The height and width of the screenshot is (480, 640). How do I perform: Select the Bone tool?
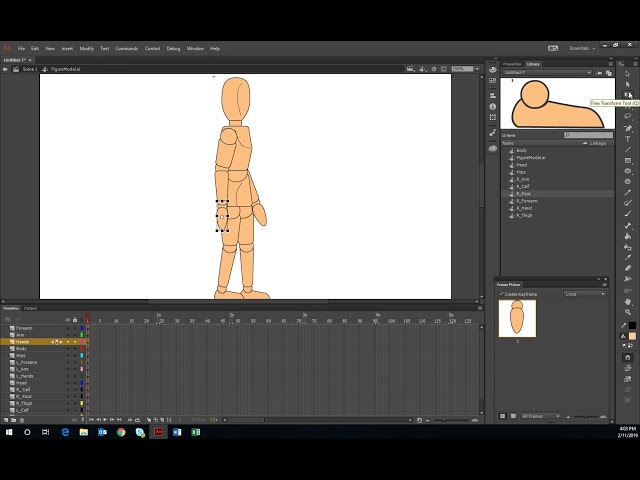(627, 226)
